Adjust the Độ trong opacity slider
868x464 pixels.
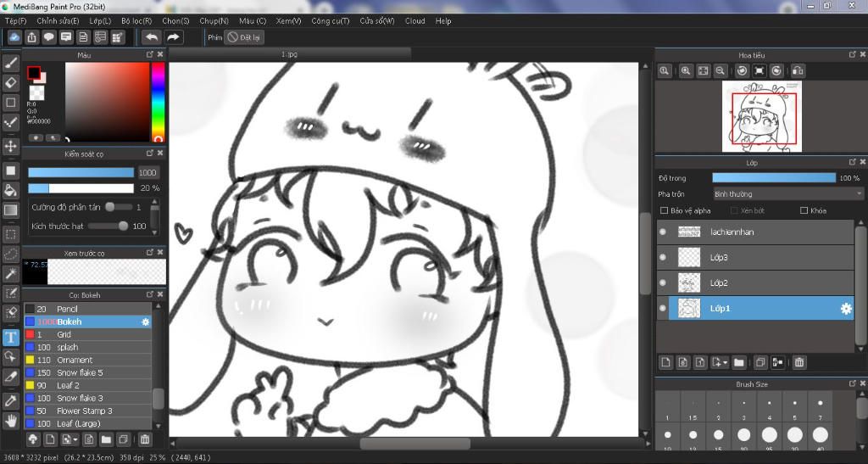click(x=774, y=178)
